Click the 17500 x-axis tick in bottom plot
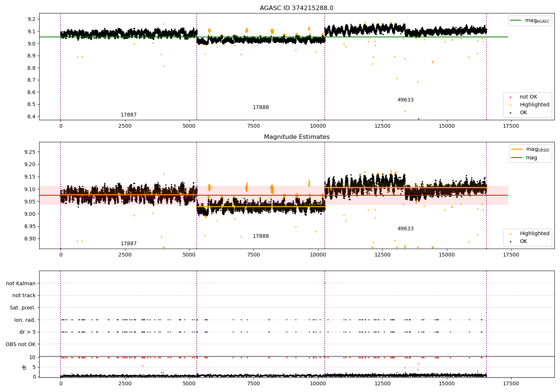This screenshot has width=560, height=392. (x=511, y=383)
